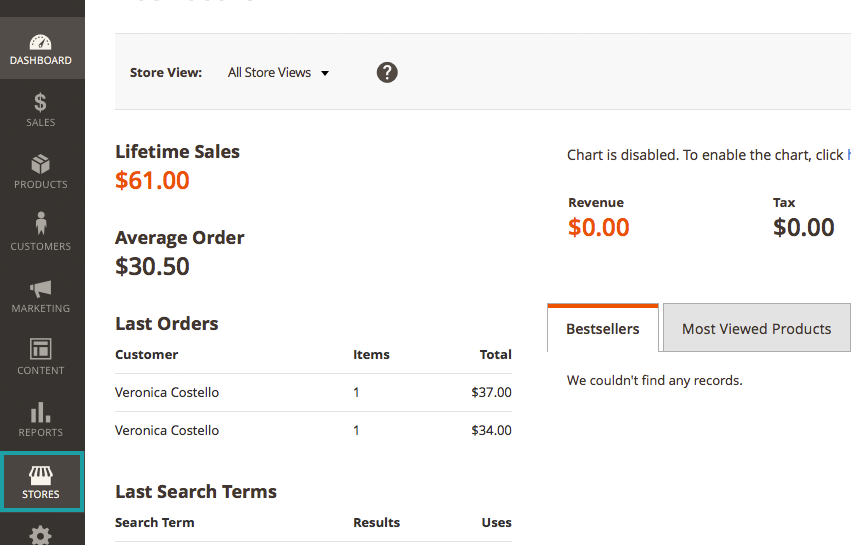This screenshot has height=545, width=851.
Task: Open the Stores storefront icon menu
Action: (x=41, y=482)
